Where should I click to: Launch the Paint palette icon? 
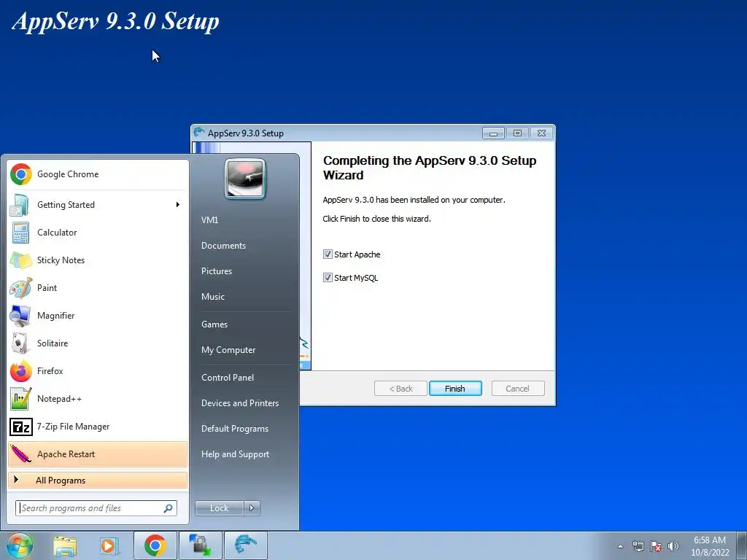(21, 287)
